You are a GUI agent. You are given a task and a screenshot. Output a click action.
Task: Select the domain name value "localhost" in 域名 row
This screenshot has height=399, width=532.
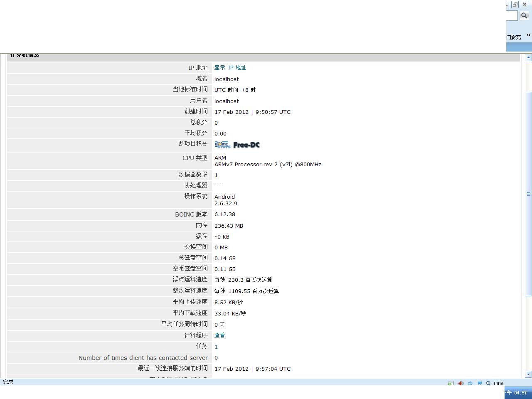(227, 79)
